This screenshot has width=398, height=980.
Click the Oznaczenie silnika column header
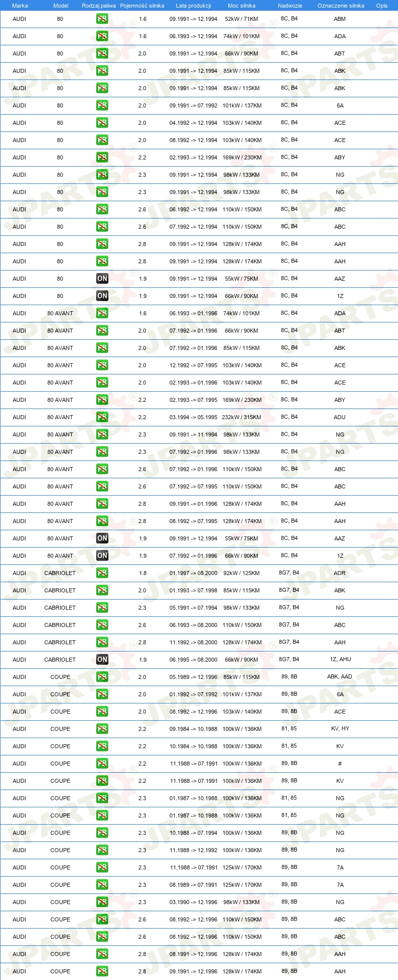[341, 6]
